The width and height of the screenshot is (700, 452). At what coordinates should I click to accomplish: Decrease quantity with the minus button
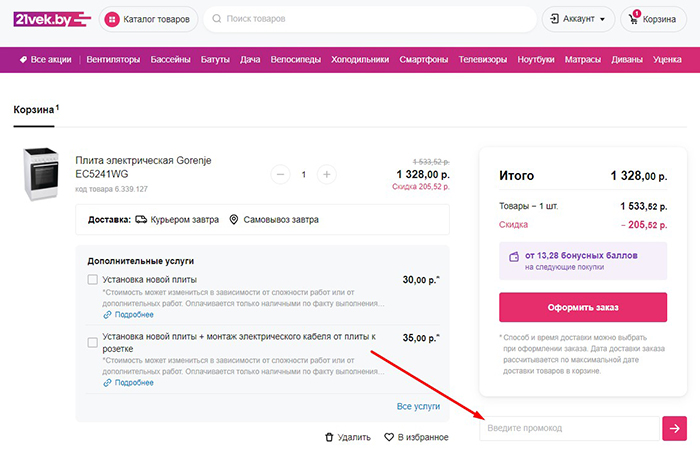click(x=280, y=174)
